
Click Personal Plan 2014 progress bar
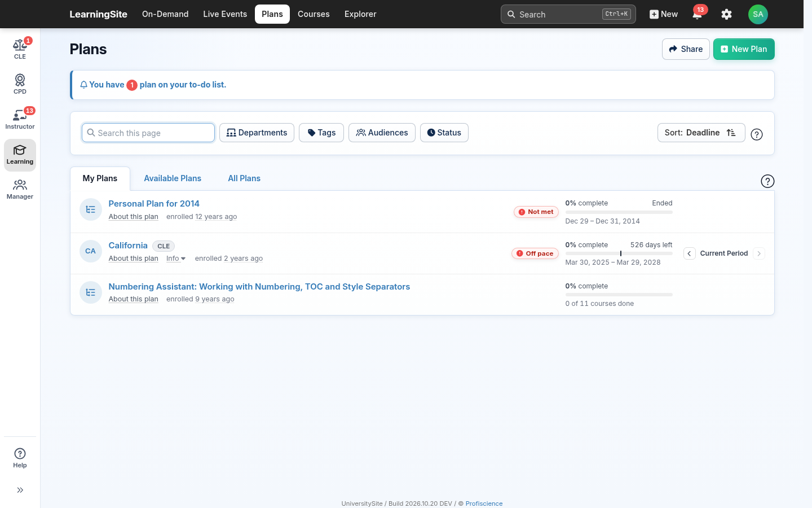pos(619,212)
